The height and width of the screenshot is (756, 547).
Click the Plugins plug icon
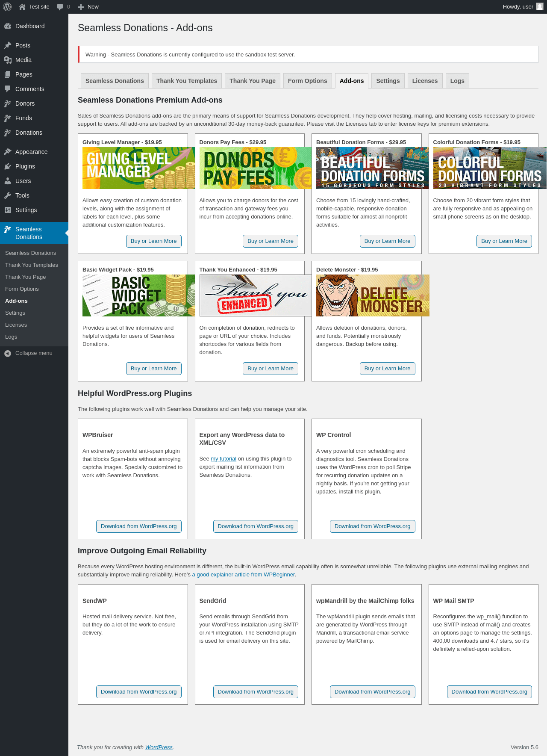point(8,166)
